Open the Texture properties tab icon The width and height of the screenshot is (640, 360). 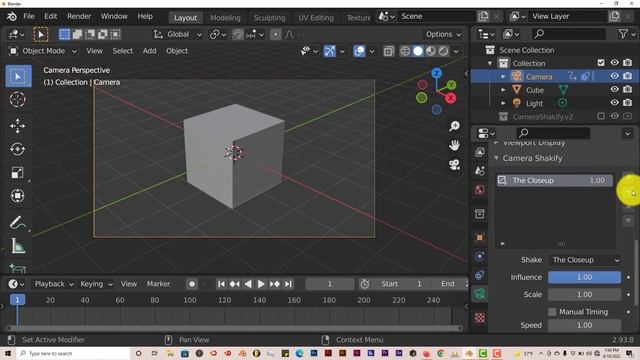[x=480, y=318]
